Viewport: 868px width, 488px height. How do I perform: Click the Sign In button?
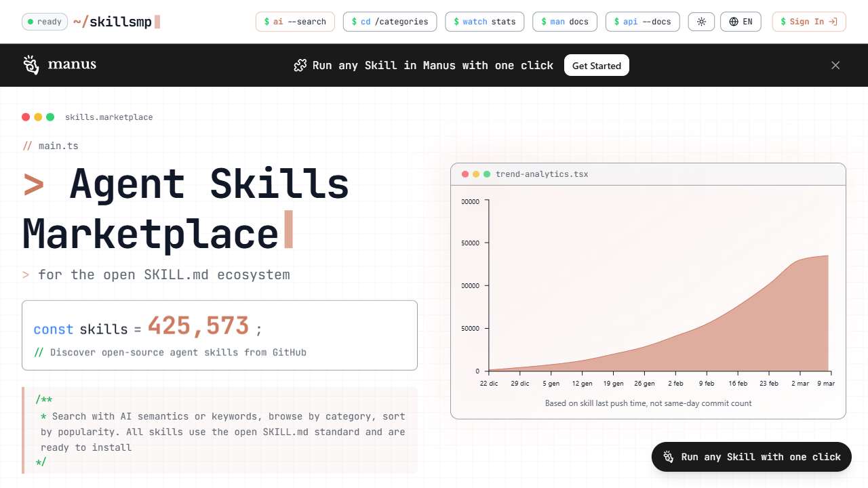(808, 21)
